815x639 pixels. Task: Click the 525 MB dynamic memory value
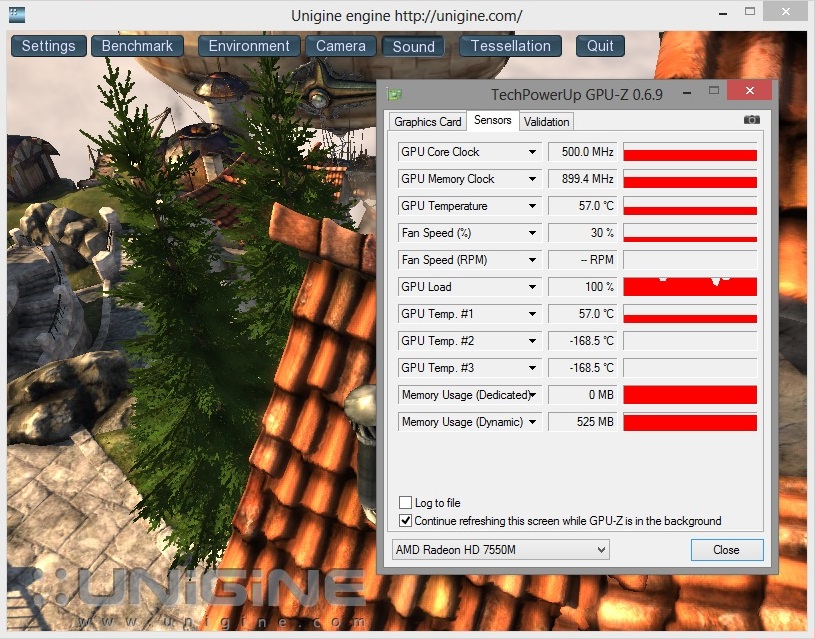pyautogui.click(x=583, y=422)
